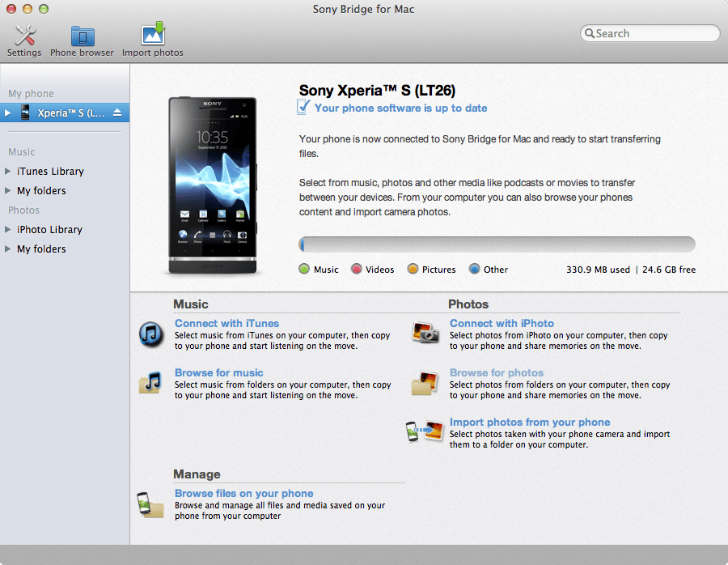Zoom the window with green button
728x565 pixels.
[44, 9]
